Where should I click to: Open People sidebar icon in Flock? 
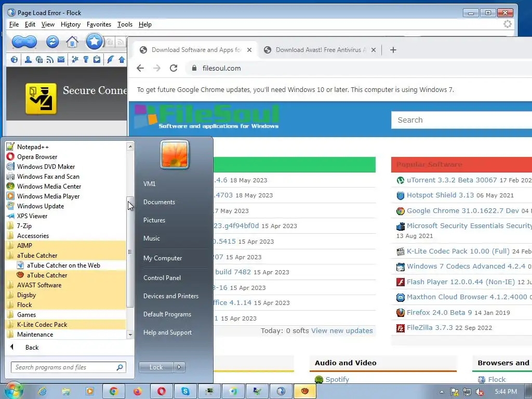28,60
